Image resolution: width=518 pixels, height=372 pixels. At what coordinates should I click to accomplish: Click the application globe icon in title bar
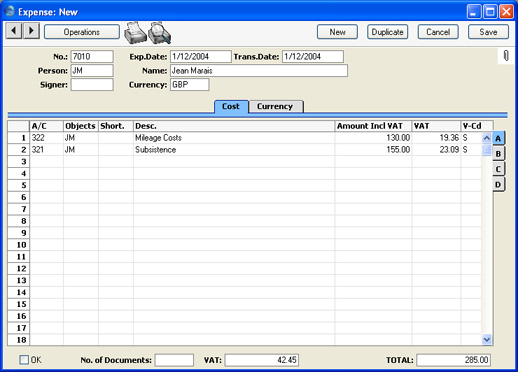click(10, 11)
